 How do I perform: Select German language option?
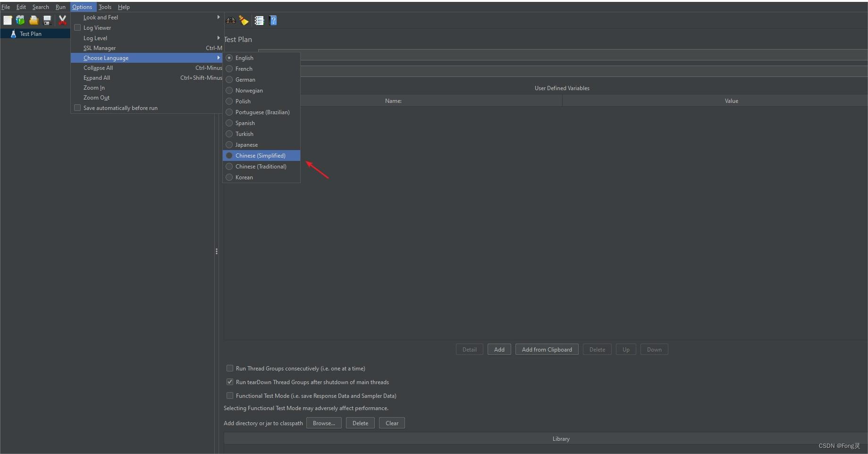261,80
